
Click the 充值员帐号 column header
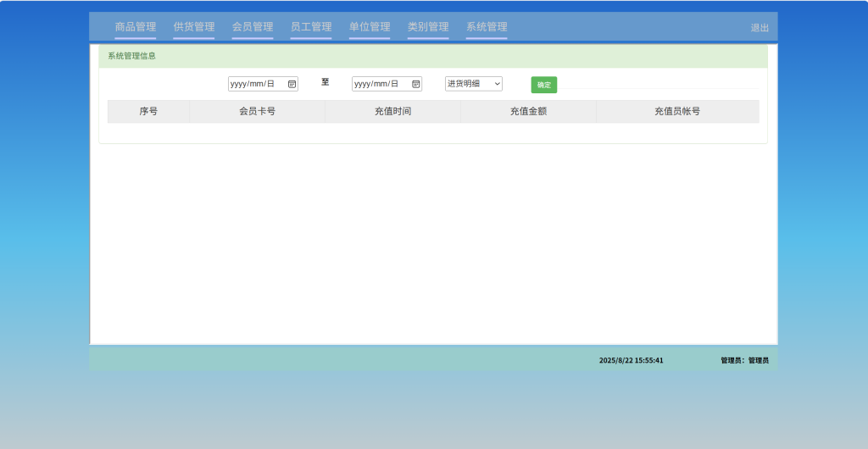click(677, 111)
